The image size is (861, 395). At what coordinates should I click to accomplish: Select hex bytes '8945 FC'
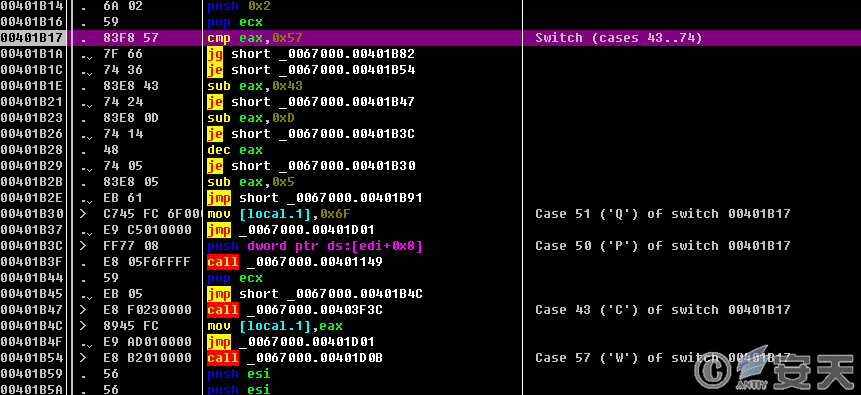(131, 325)
